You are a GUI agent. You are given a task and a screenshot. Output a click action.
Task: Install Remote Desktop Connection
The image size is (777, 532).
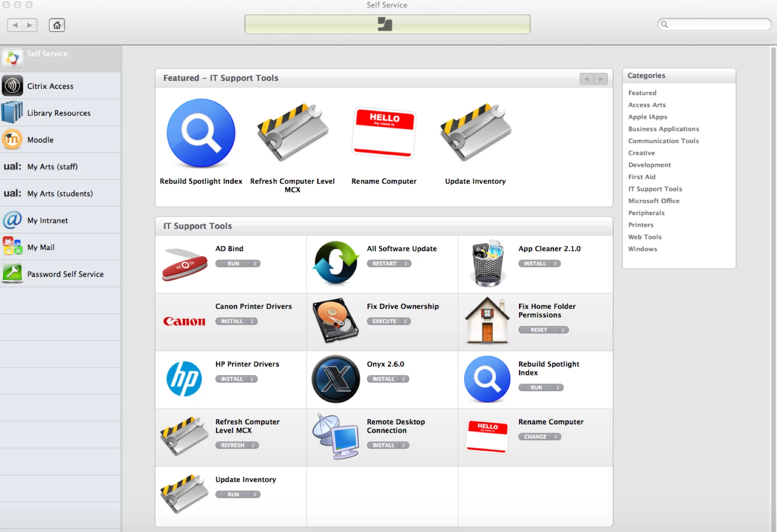[x=383, y=445]
